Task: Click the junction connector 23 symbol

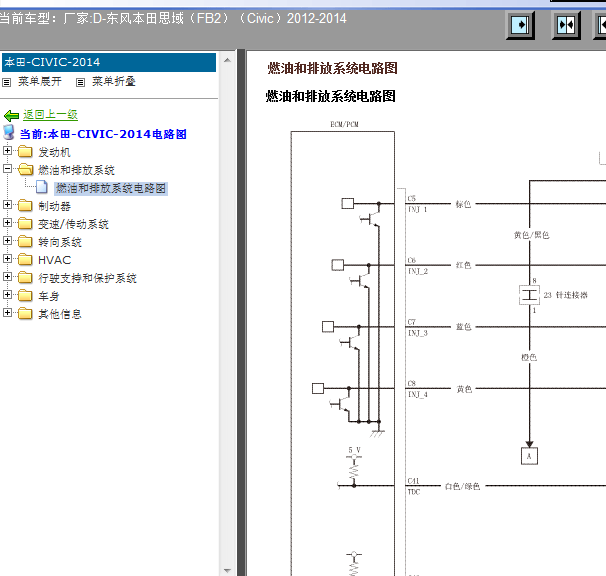Action: (x=529, y=295)
